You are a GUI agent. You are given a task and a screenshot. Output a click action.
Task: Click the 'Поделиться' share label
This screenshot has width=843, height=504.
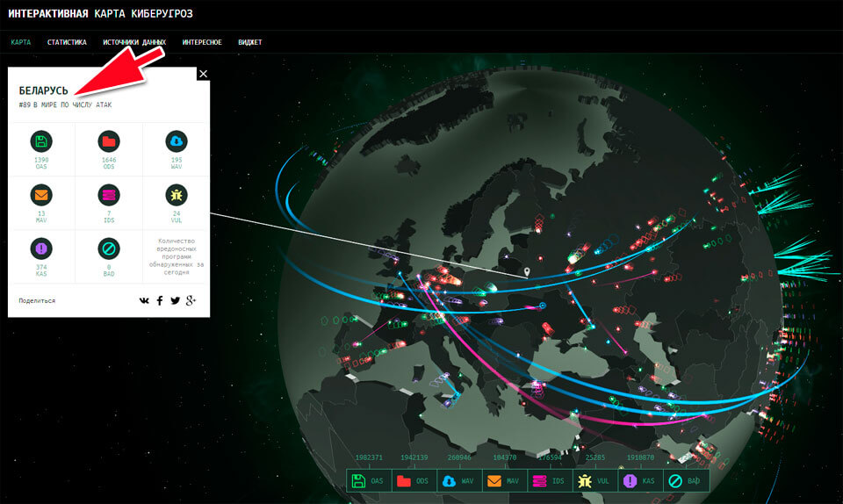pyautogui.click(x=37, y=300)
